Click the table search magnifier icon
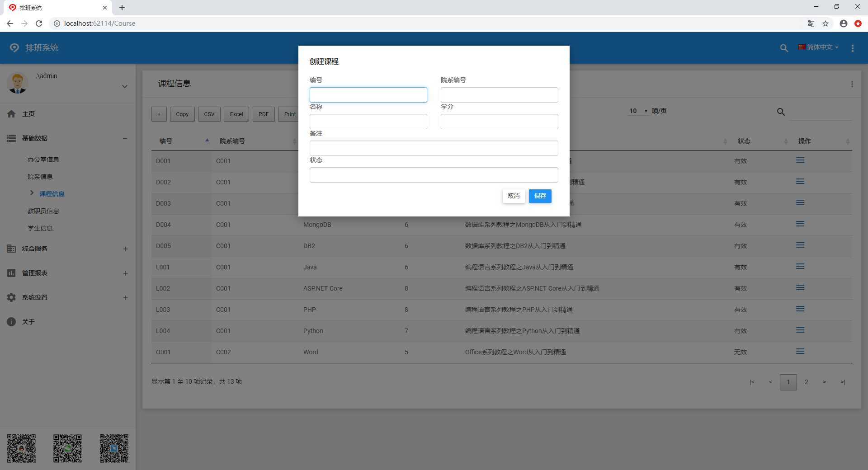 coord(781,112)
